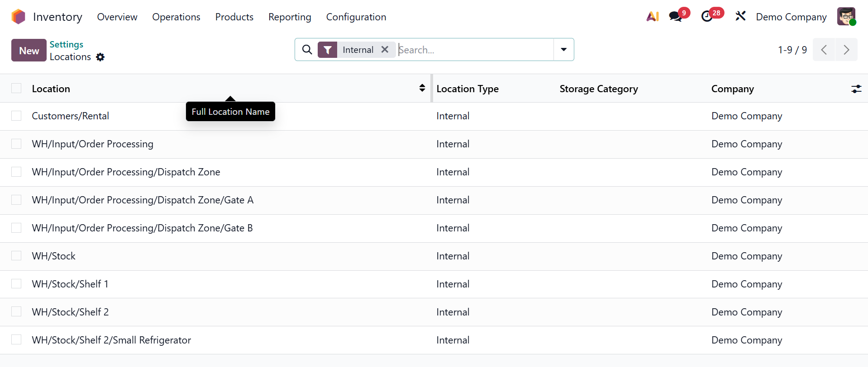
Task: Click the search magnifier icon
Action: pyautogui.click(x=307, y=50)
